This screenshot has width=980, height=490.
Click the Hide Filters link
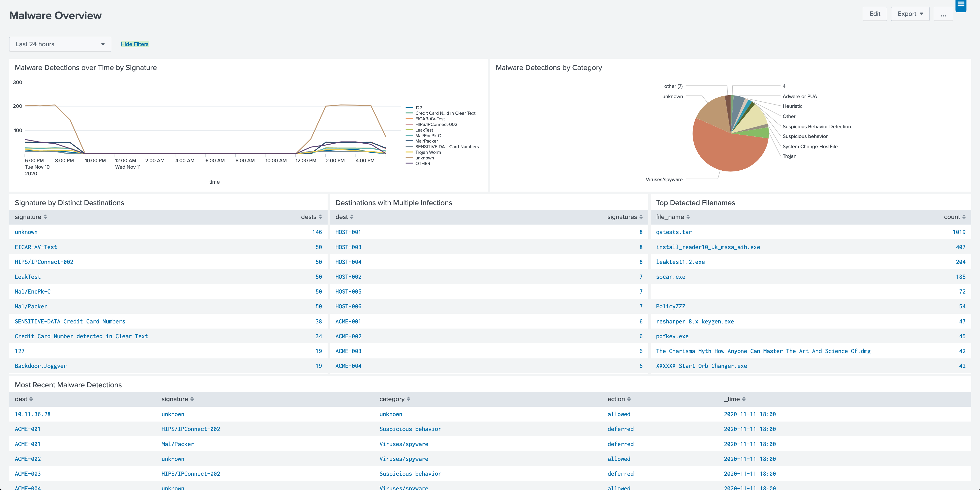134,44
